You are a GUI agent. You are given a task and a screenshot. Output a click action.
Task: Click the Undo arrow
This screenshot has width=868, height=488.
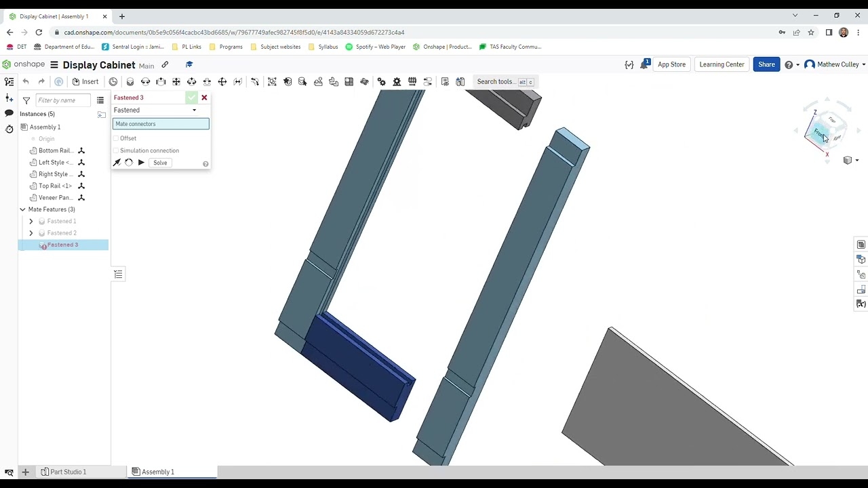[26, 81]
